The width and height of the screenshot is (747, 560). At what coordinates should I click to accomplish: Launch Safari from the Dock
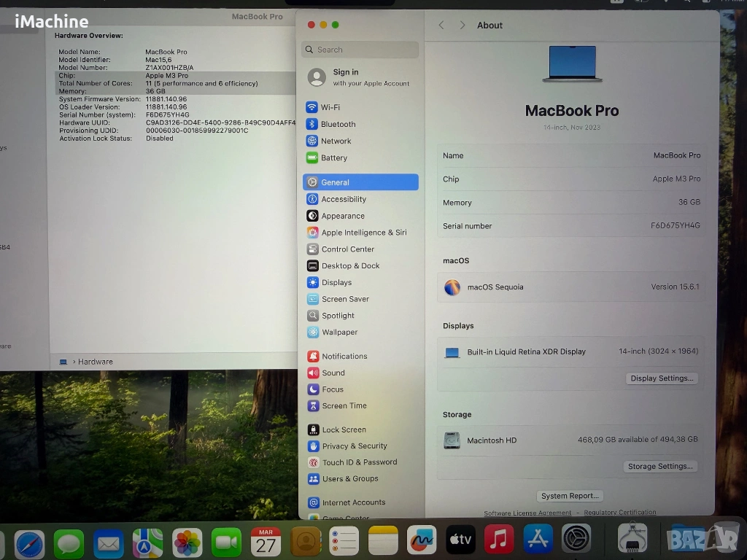pos(29,542)
